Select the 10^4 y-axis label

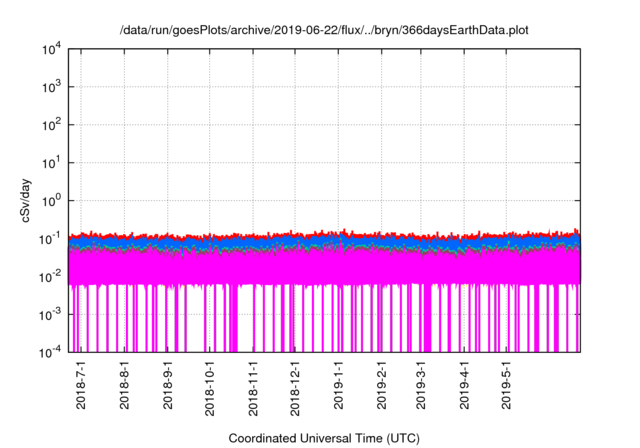tap(52, 50)
